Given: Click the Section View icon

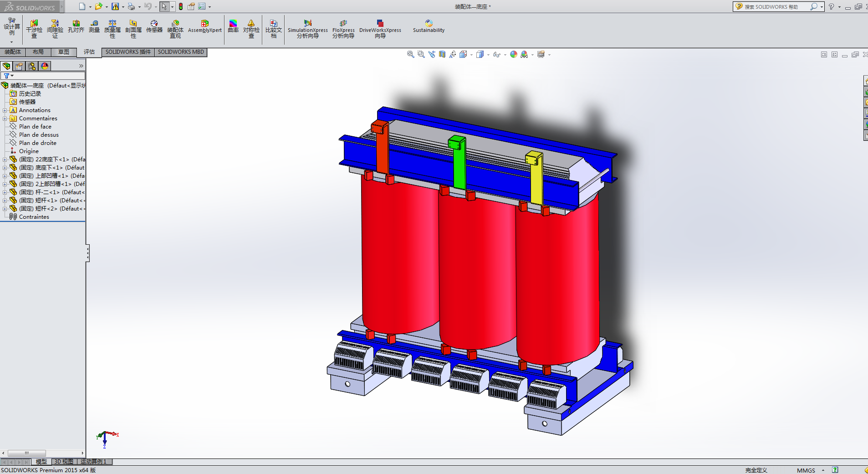Looking at the screenshot, I should [x=442, y=54].
